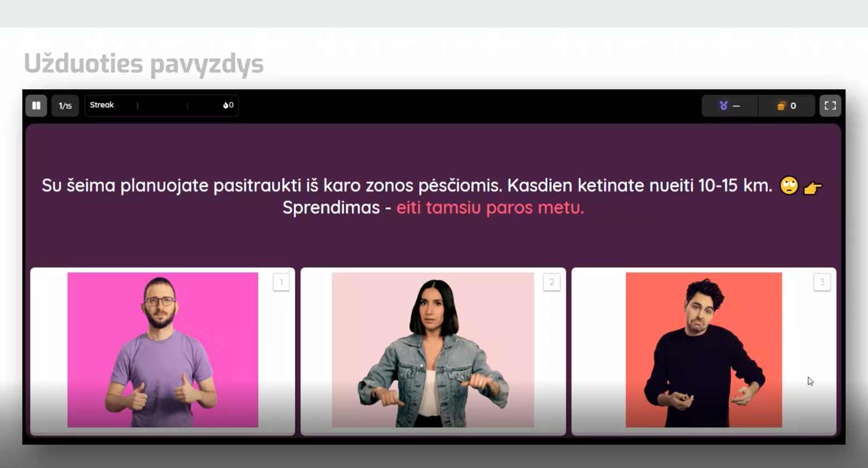Click the coins stack icon
868x468 pixels.
click(x=781, y=106)
